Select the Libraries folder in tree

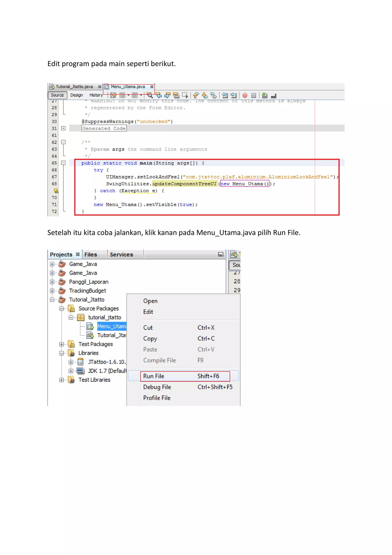pyautogui.click(x=88, y=353)
